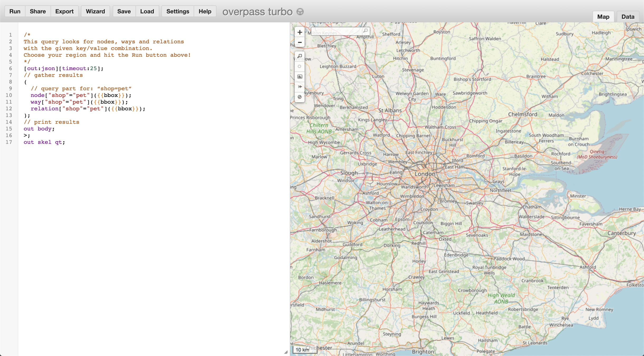Click the manually select bbox icon
The image size is (644, 356).
pyautogui.click(x=299, y=76)
